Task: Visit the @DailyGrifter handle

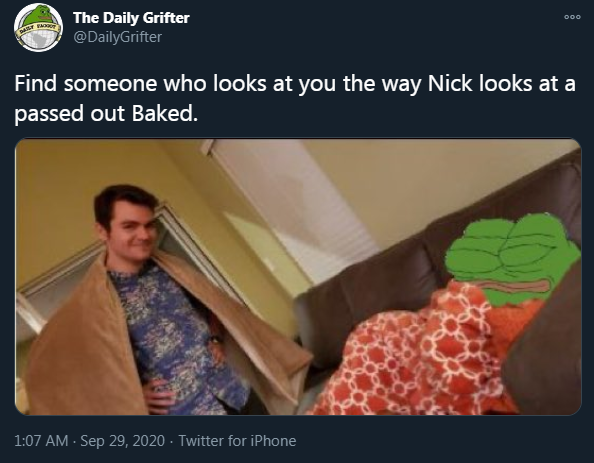Action: 117,37
